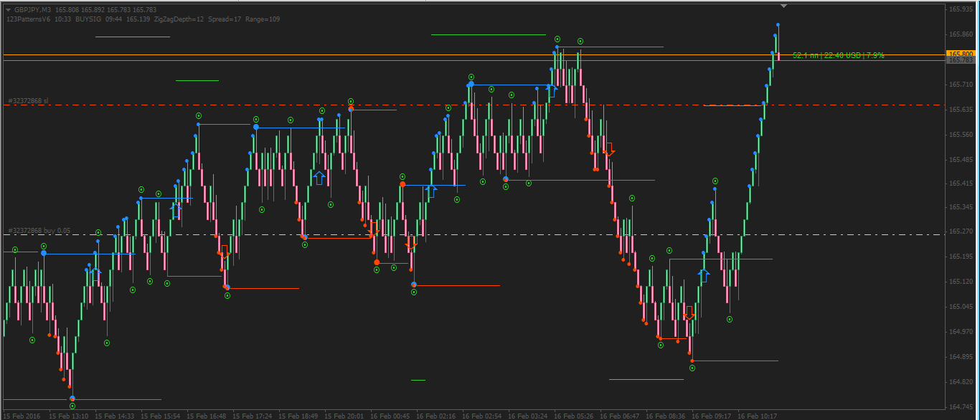The width and height of the screenshot is (980, 420).
Task: Click the blue buy arrow at the 165.710 breakout
Action: (552, 91)
